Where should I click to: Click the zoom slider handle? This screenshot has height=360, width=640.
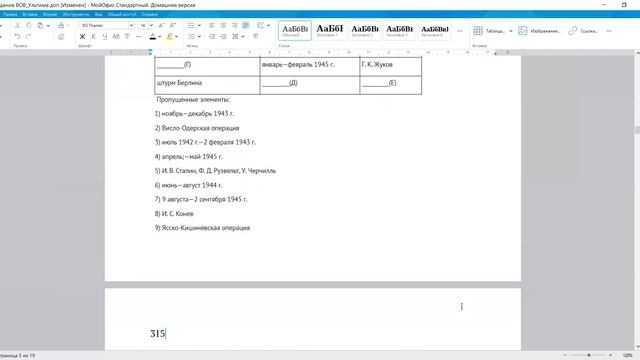coord(589,356)
